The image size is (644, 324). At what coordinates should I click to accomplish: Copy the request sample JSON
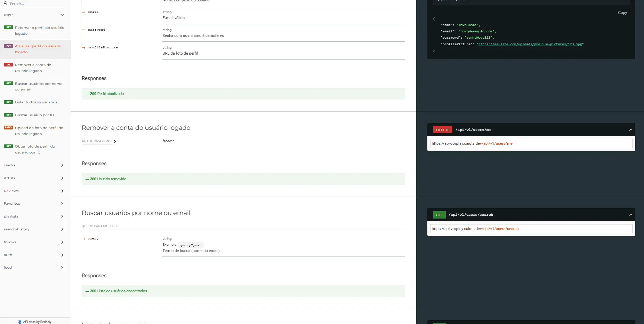click(622, 13)
